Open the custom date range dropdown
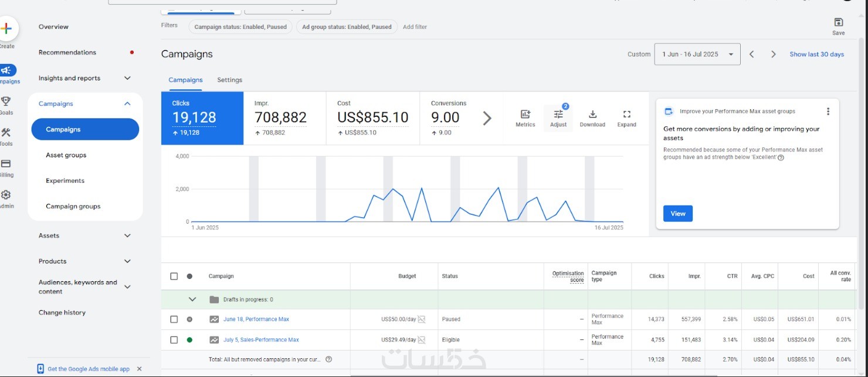This screenshot has height=377, width=868. 697,54
